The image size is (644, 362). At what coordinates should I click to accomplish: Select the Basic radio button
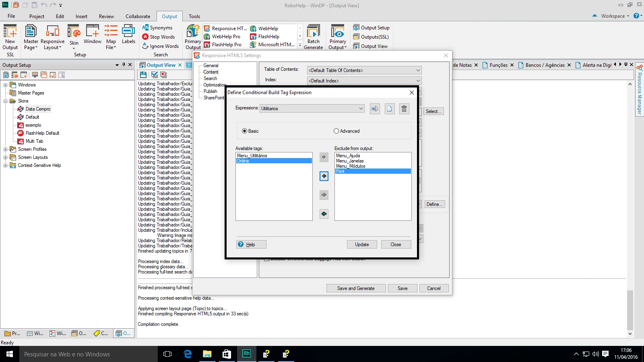[244, 131]
